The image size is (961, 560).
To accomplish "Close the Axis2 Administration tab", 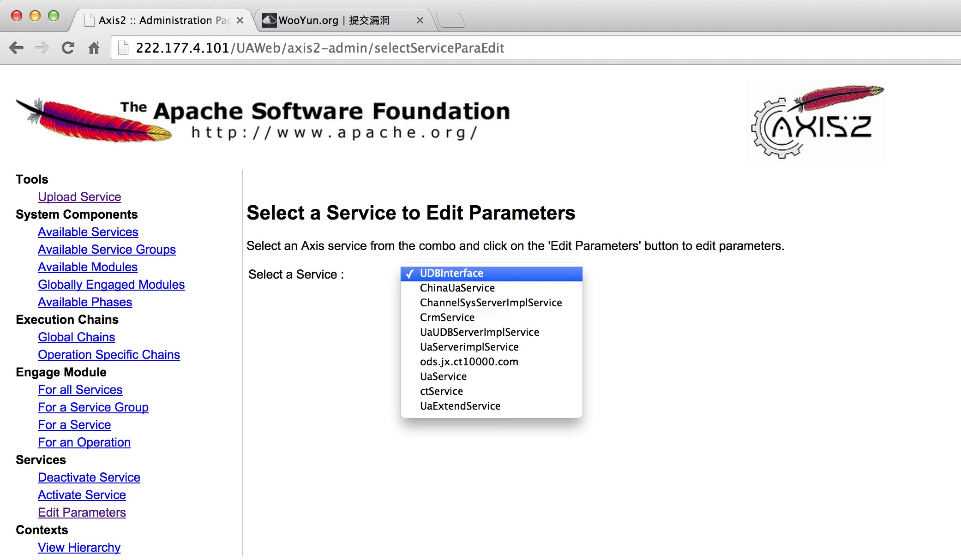I will pyautogui.click(x=240, y=20).
